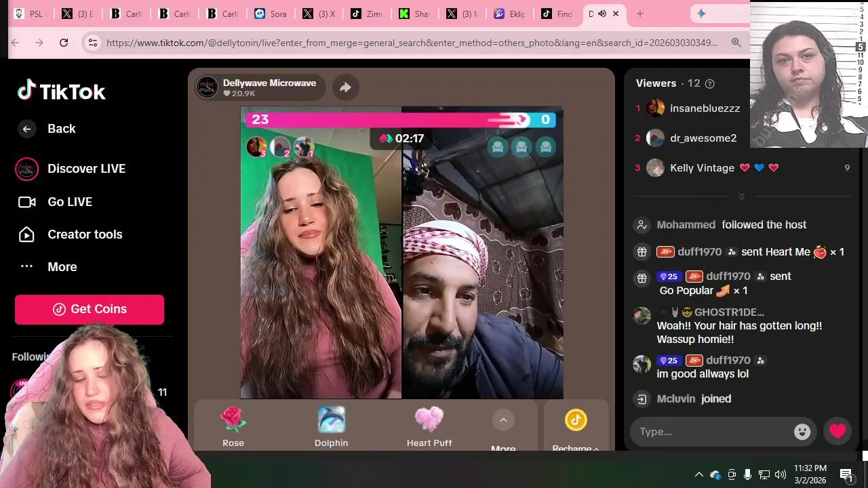The width and height of the screenshot is (868, 488).
Task: Send a Dolphin gift
Action: coord(331,427)
